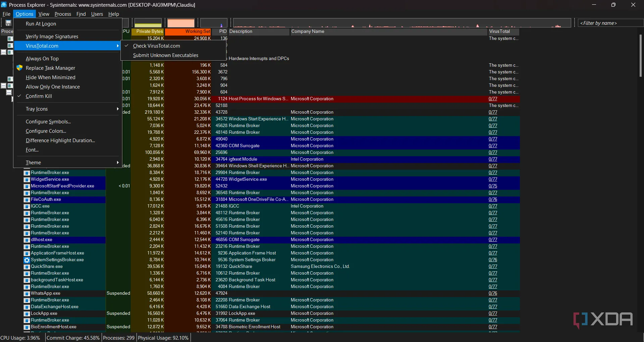Collapse the tree node on the PID 904 row

coord(3,85)
